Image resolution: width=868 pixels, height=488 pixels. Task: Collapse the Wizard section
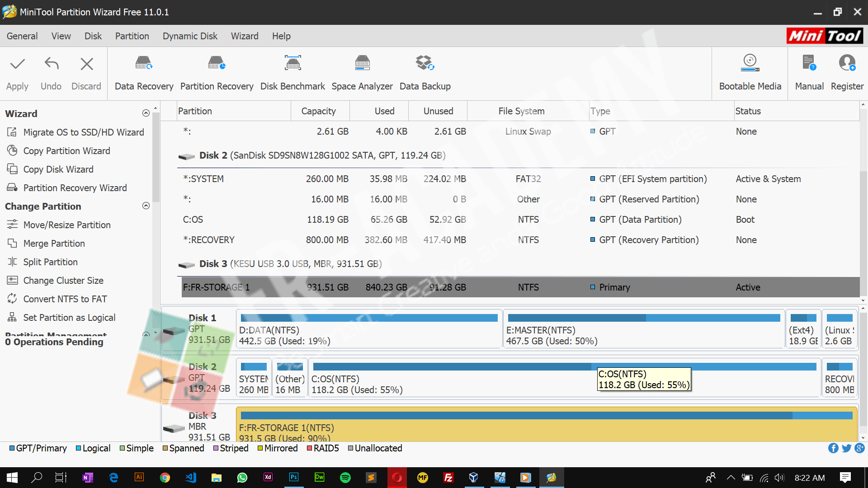(x=146, y=113)
